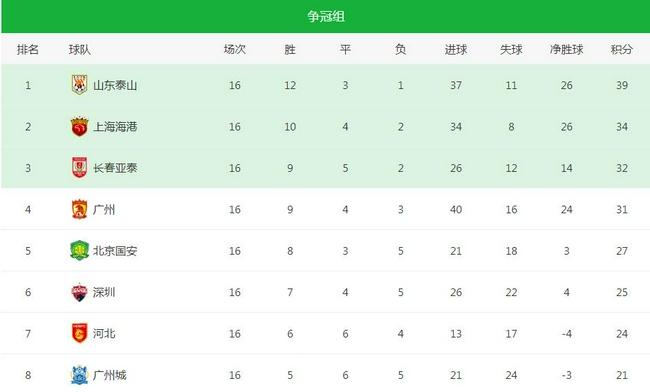Click the 北京国安 green badge
Viewport: 650px width, 392px height.
tap(79, 250)
